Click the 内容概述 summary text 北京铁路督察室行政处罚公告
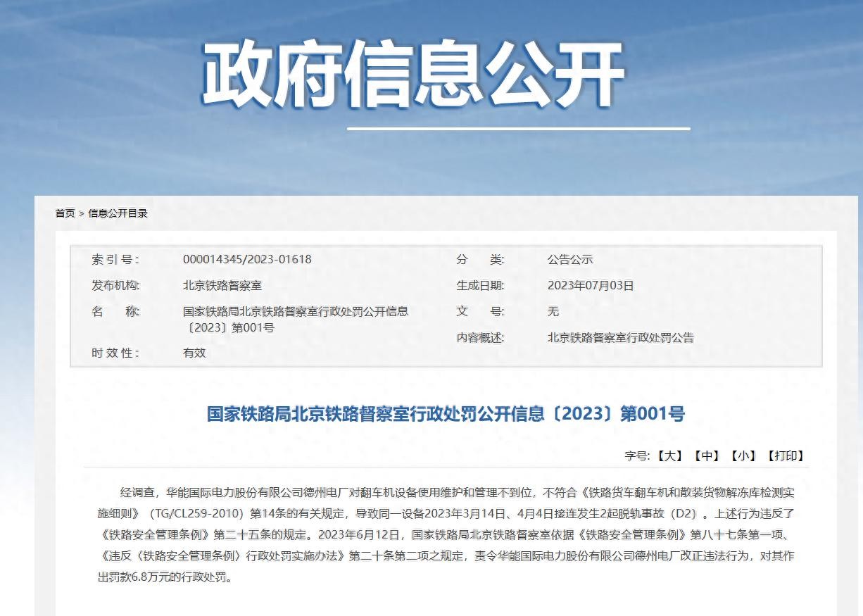 pyautogui.click(x=620, y=338)
